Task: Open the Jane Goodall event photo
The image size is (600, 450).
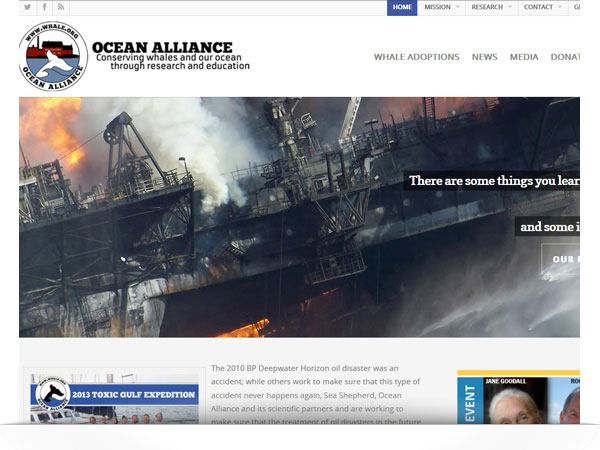Action: click(x=515, y=400)
